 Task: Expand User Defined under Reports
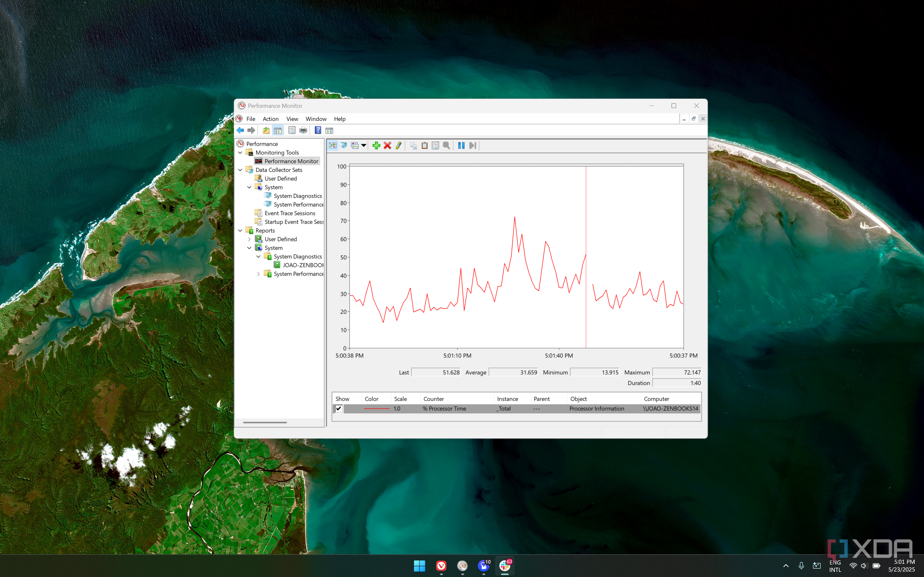(x=249, y=239)
